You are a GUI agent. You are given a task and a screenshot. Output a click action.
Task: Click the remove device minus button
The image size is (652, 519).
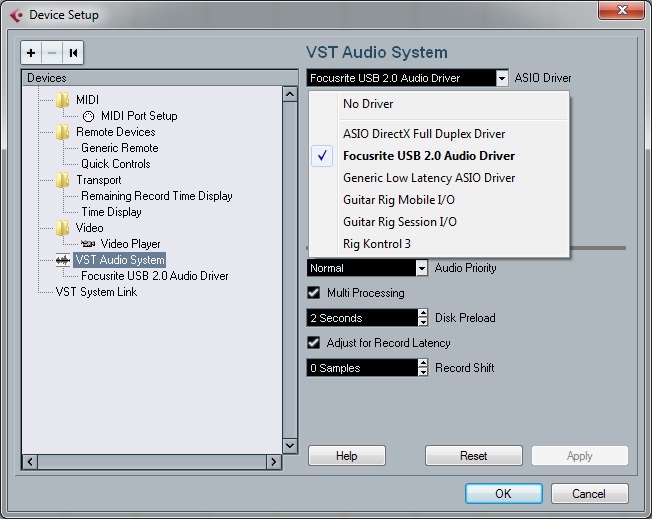(52, 53)
